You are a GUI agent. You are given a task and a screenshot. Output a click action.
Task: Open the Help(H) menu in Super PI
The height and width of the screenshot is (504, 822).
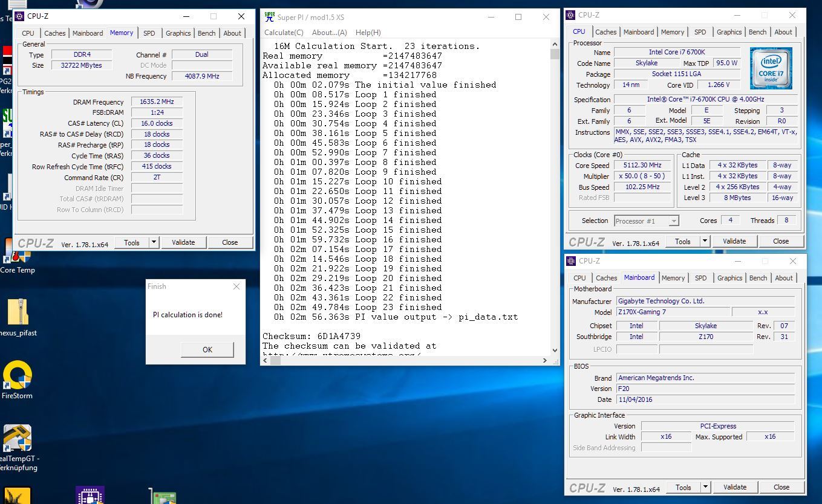coord(368,33)
